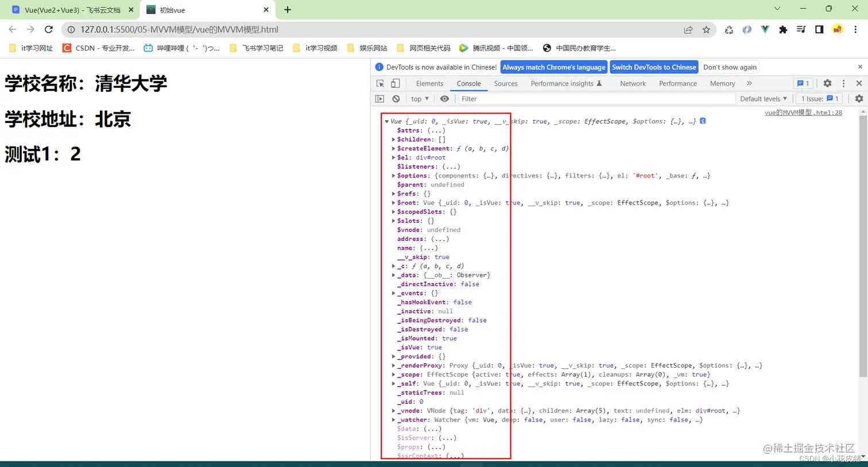Create live expression with the eye icon
This screenshot has width=868, height=467.
(444, 99)
